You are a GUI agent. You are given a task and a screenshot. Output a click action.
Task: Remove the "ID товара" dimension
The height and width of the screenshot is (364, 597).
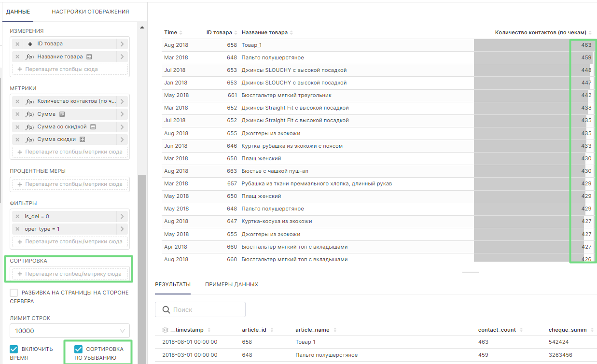pos(17,44)
